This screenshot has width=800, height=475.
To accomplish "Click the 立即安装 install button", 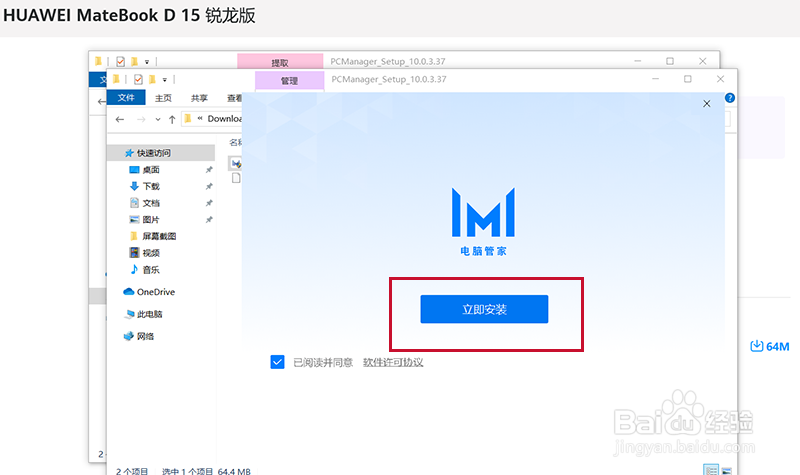I will (x=484, y=309).
